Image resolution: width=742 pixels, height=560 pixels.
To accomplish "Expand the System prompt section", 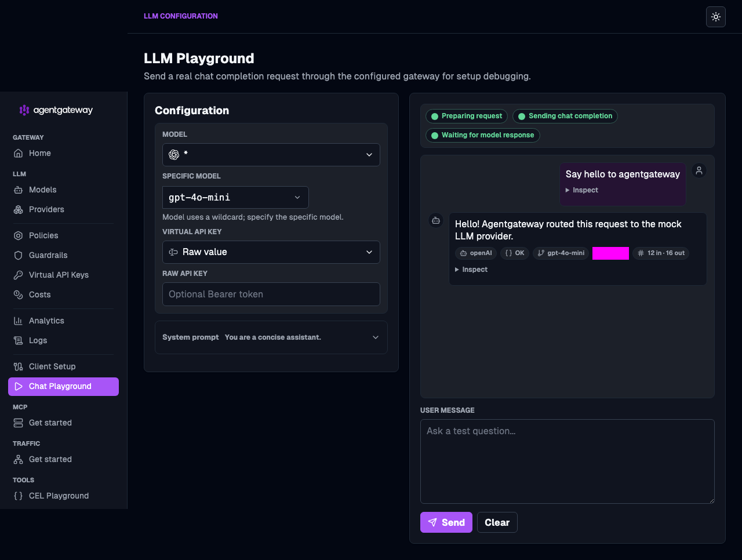I will click(x=271, y=337).
